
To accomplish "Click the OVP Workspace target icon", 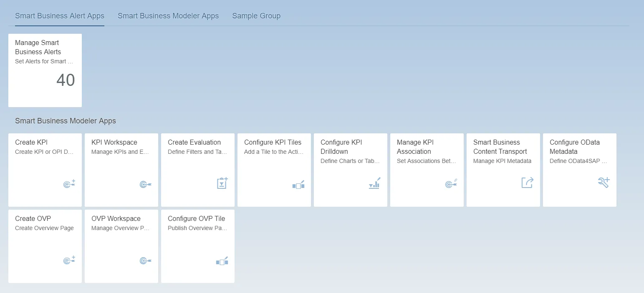I will (x=145, y=260).
